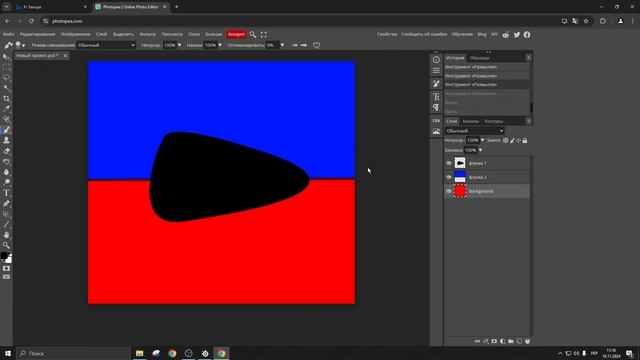Screen dimensions: 640x360
Task: Switch to the Каналы tab
Action: pos(471,121)
